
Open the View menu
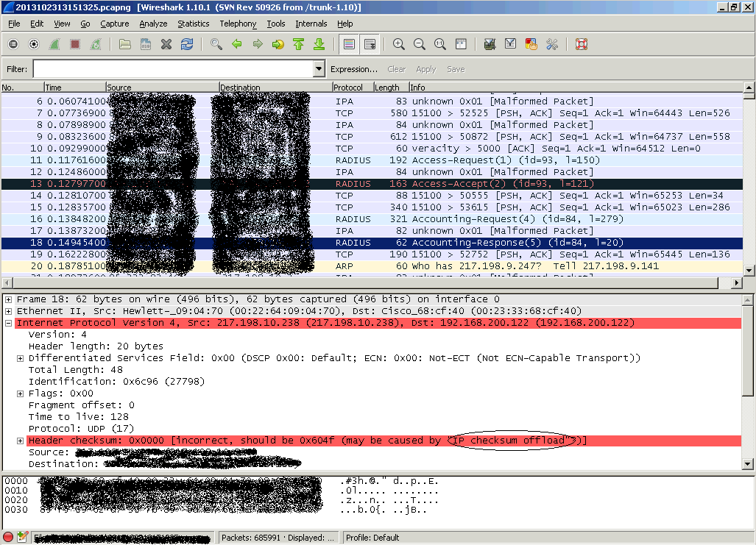(x=62, y=24)
